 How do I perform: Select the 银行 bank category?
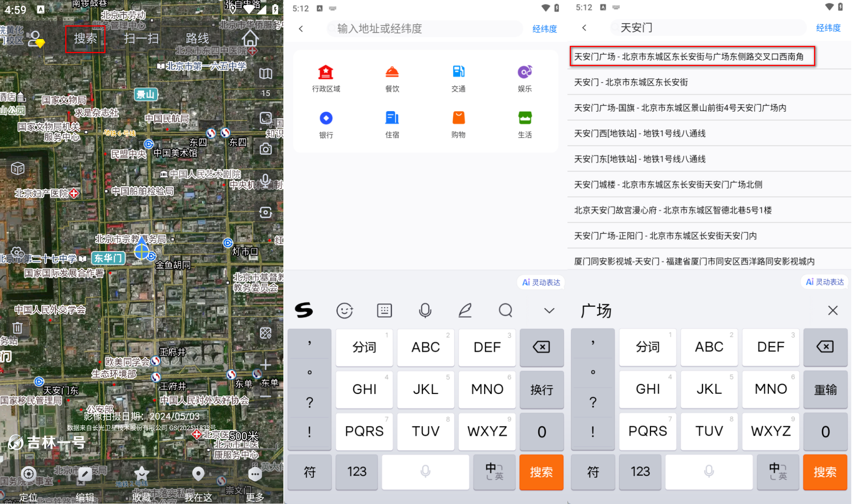point(326,125)
